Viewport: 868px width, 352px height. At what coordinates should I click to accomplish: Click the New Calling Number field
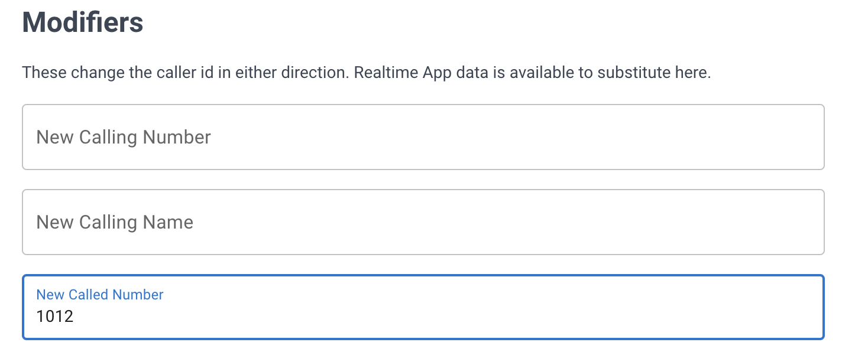coord(423,137)
